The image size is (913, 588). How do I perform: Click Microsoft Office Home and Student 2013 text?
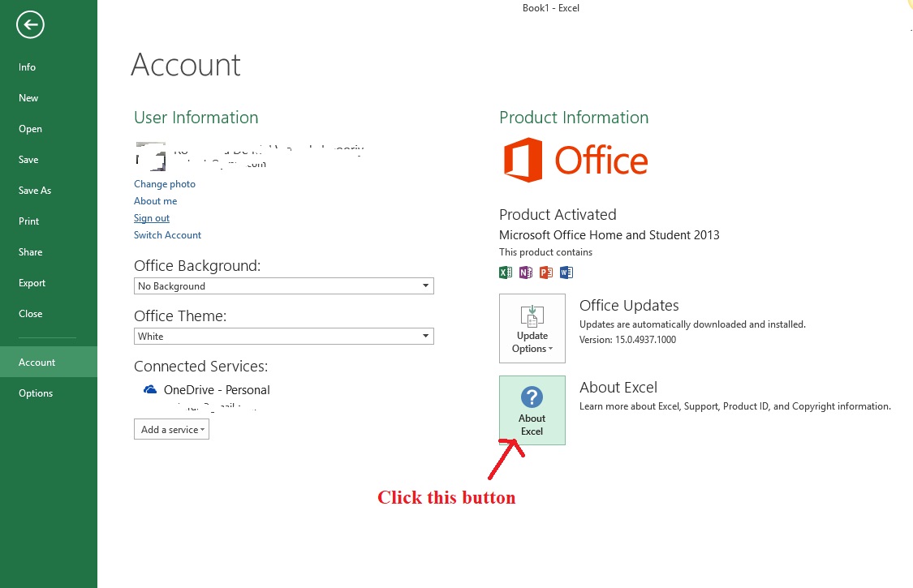(609, 234)
